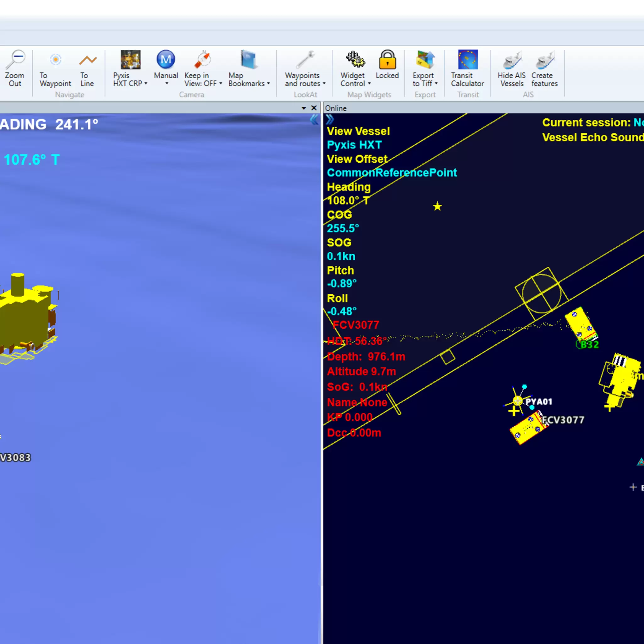Click the Pitch value -0.89°
The height and width of the screenshot is (644, 644).
pos(342,284)
